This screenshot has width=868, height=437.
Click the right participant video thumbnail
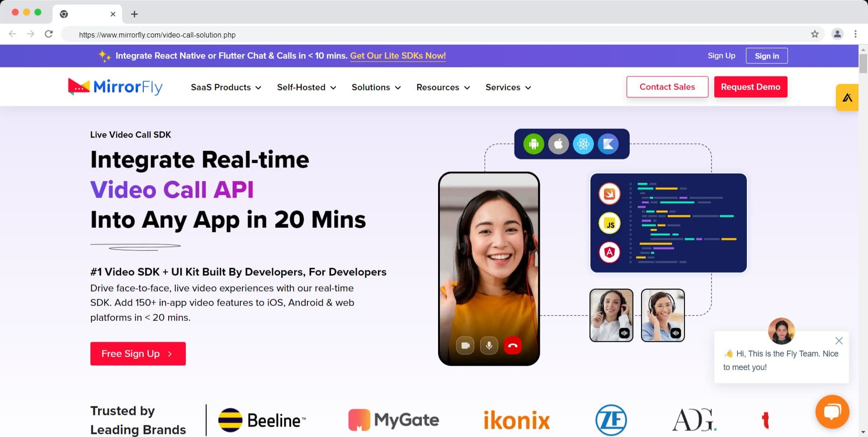tap(663, 315)
